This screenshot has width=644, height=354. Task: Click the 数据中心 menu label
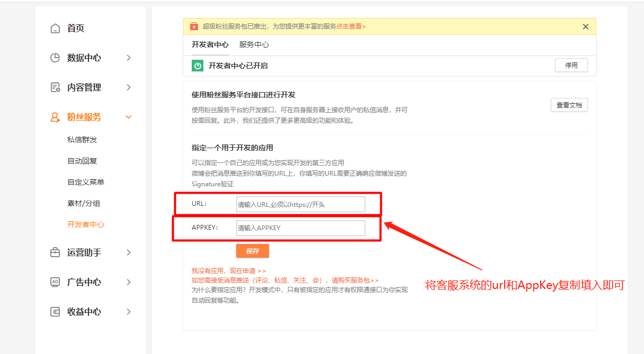(84, 58)
